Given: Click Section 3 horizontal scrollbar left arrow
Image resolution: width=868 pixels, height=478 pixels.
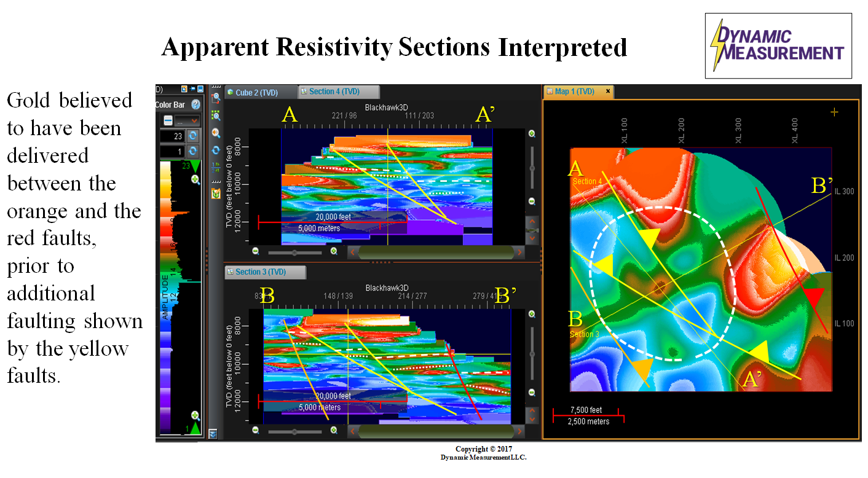Looking at the screenshot, I should (352, 431).
